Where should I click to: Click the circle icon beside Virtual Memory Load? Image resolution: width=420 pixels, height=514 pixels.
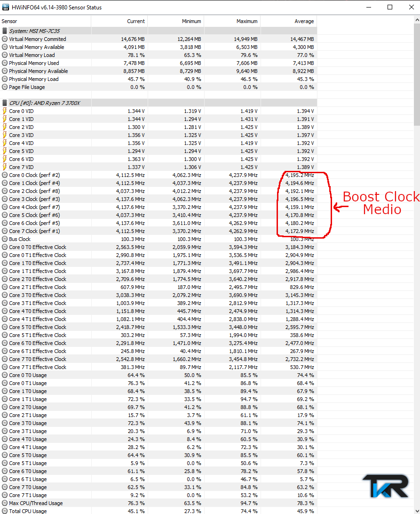click(5, 55)
